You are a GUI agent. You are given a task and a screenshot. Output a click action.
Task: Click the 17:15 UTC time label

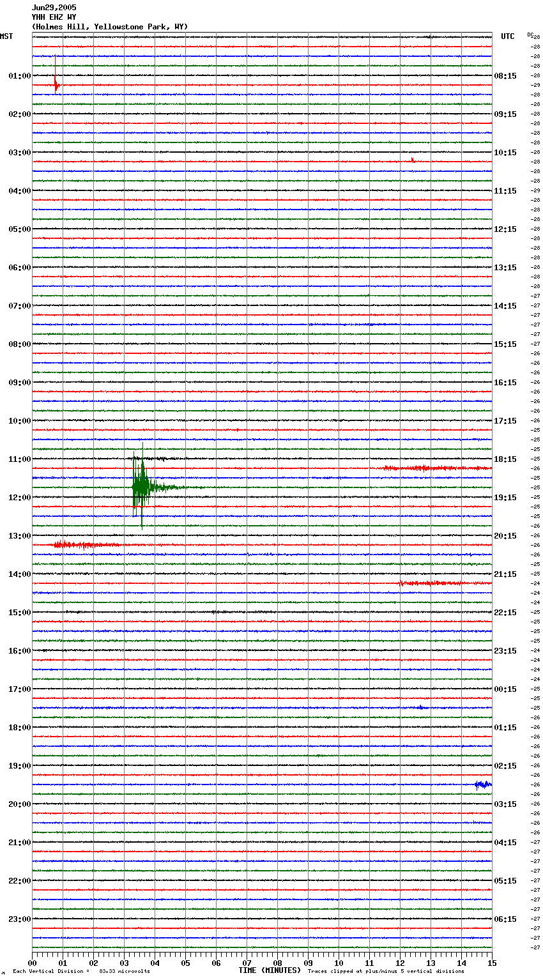point(505,421)
